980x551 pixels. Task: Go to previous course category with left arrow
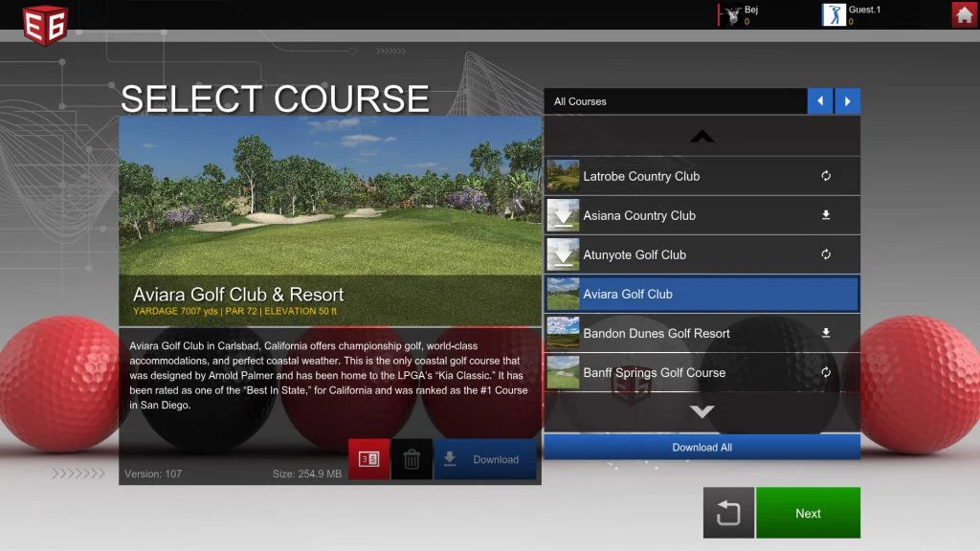[x=820, y=101]
